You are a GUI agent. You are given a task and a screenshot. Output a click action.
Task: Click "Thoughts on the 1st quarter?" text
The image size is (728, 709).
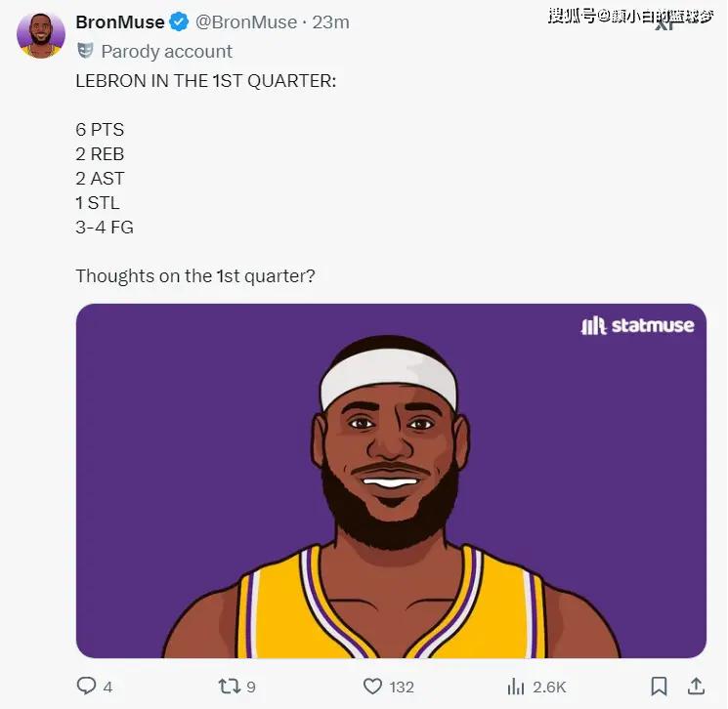click(x=195, y=276)
